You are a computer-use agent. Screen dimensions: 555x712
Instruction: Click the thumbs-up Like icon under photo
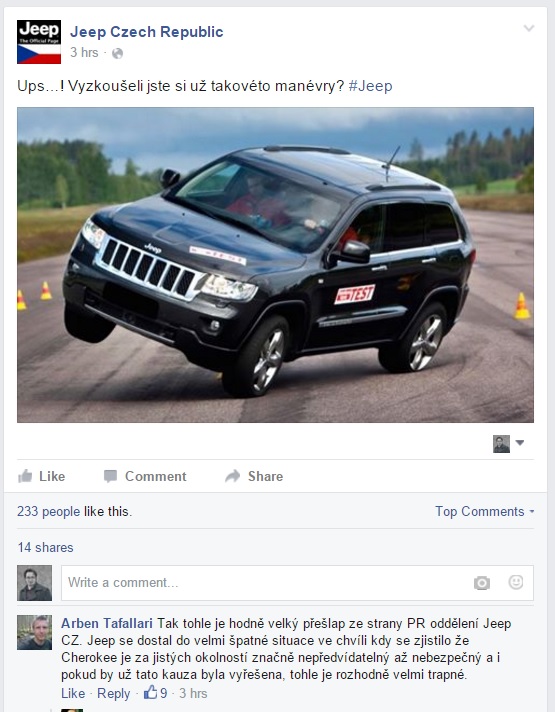coord(25,476)
